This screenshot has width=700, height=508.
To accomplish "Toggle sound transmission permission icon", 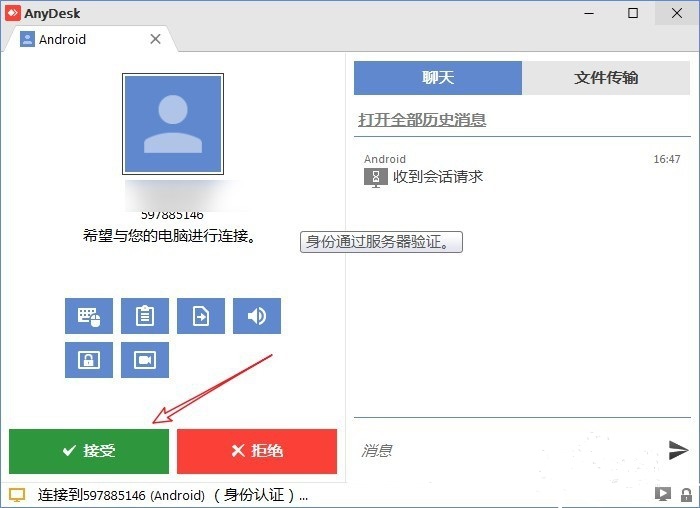I will (257, 316).
